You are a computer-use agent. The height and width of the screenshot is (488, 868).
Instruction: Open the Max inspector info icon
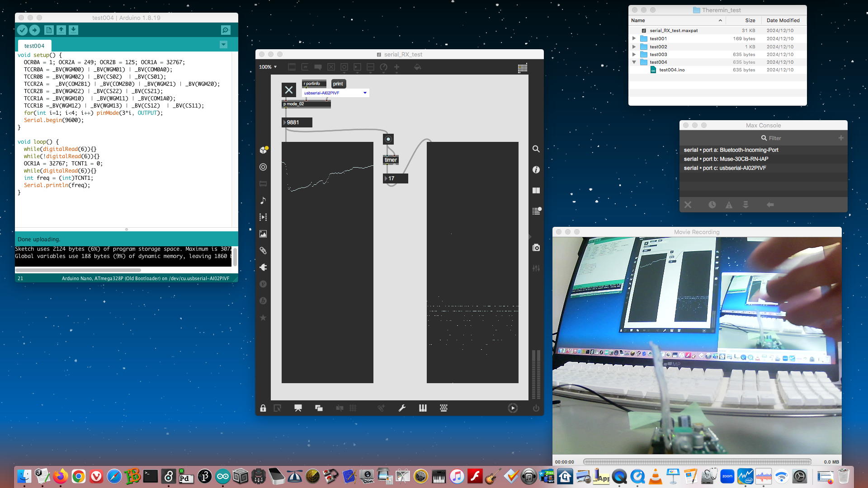pos(536,170)
